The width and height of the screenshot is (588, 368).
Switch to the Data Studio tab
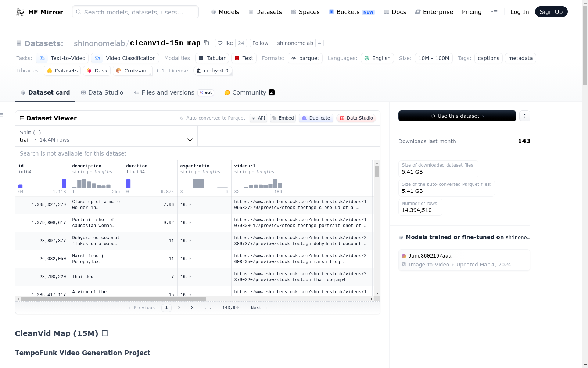(102, 93)
